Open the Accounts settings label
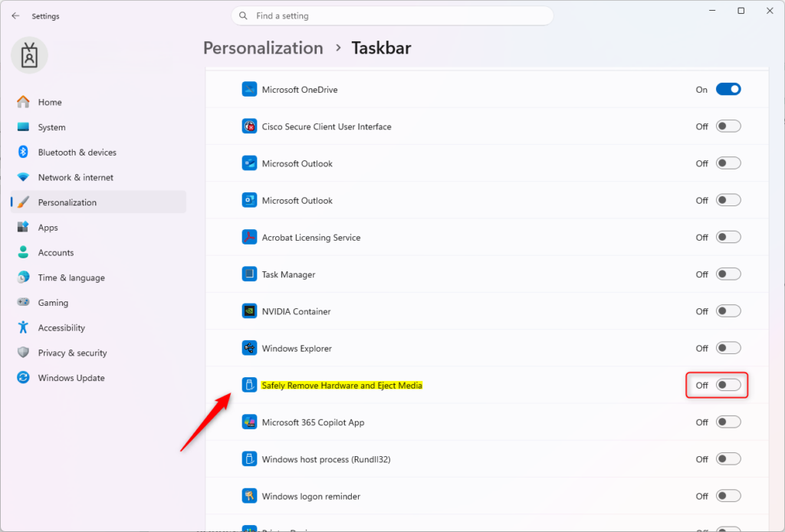This screenshot has height=532, width=785. 55,253
